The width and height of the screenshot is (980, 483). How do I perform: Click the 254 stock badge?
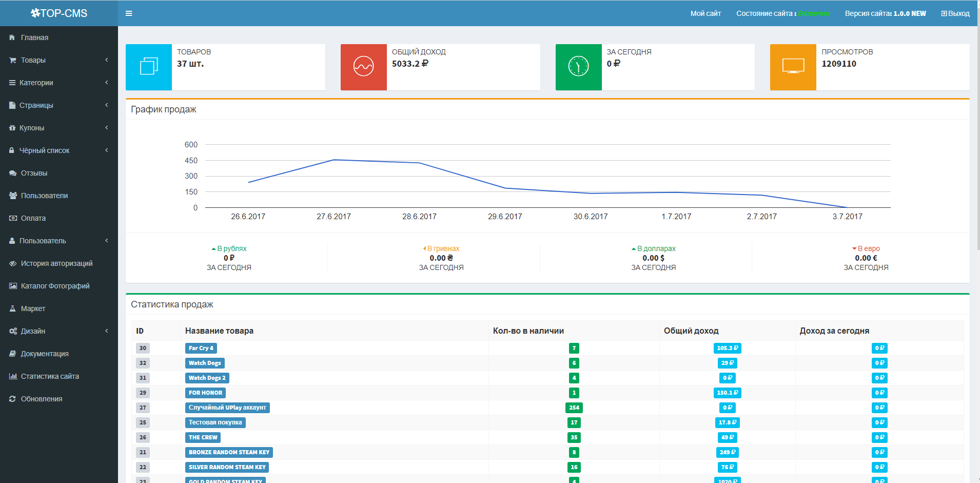click(x=574, y=408)
